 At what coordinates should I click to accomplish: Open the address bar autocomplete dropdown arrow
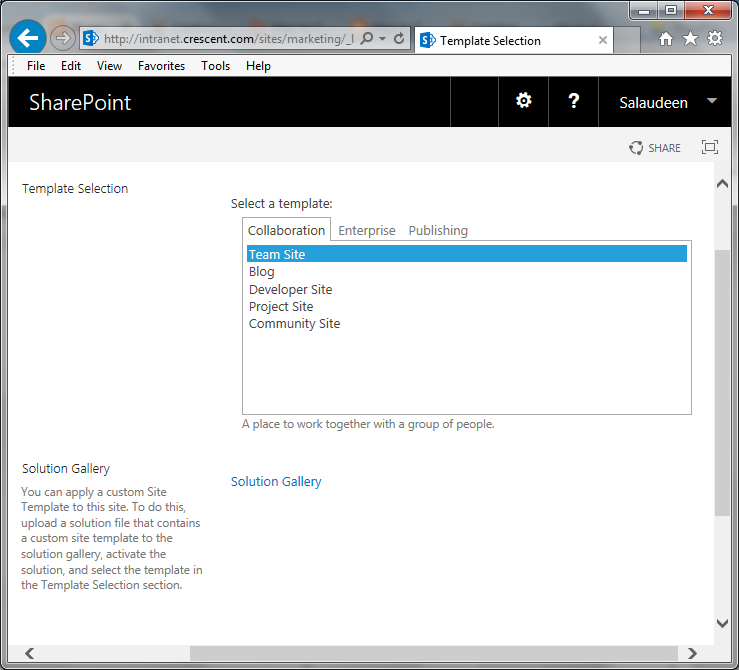[x=383, y=38]
